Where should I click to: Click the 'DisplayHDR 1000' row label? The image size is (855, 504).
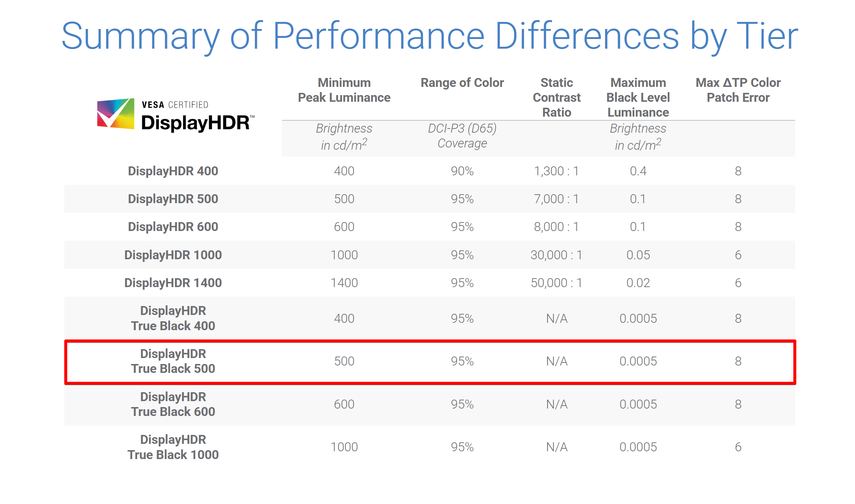pos(173,255)
